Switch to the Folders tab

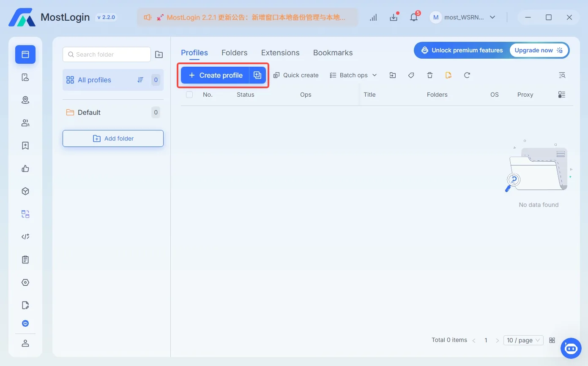[x=235, y=53]
